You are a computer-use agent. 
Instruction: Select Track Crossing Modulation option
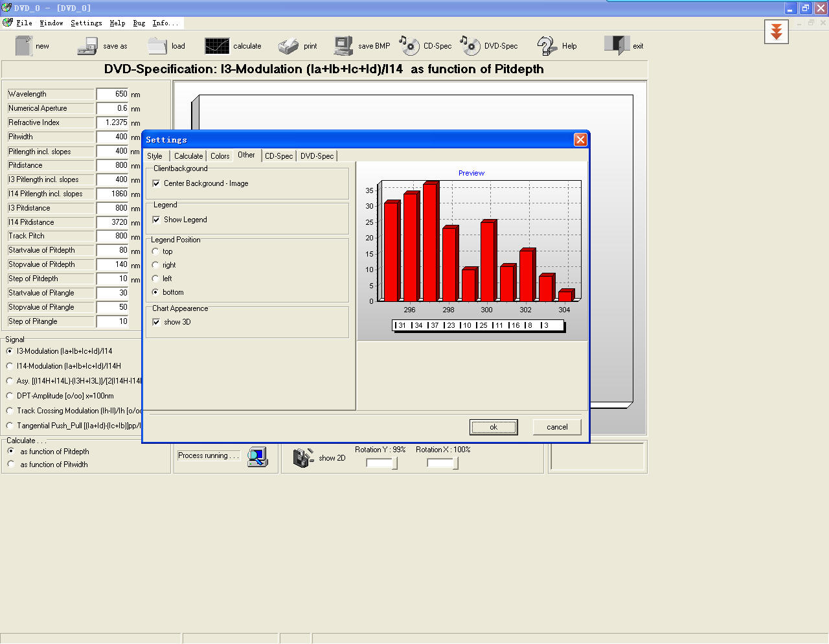10,411
